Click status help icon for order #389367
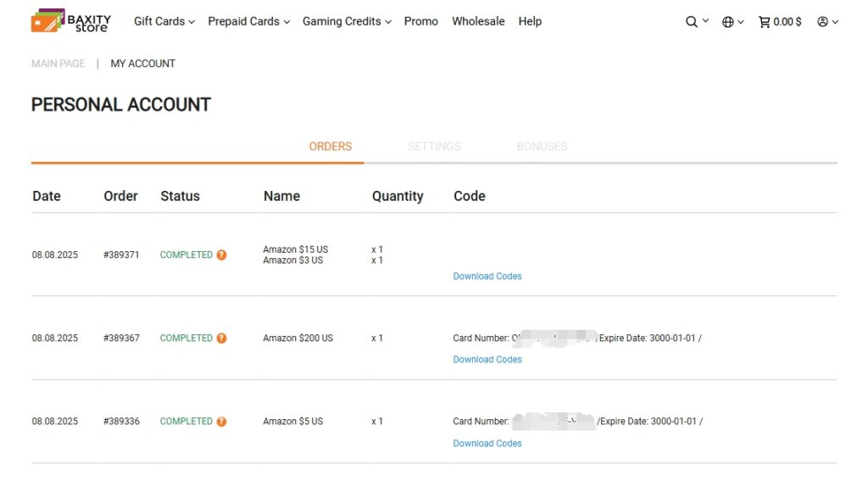Viewport: 868px width, 481px height. click(221, 338)
